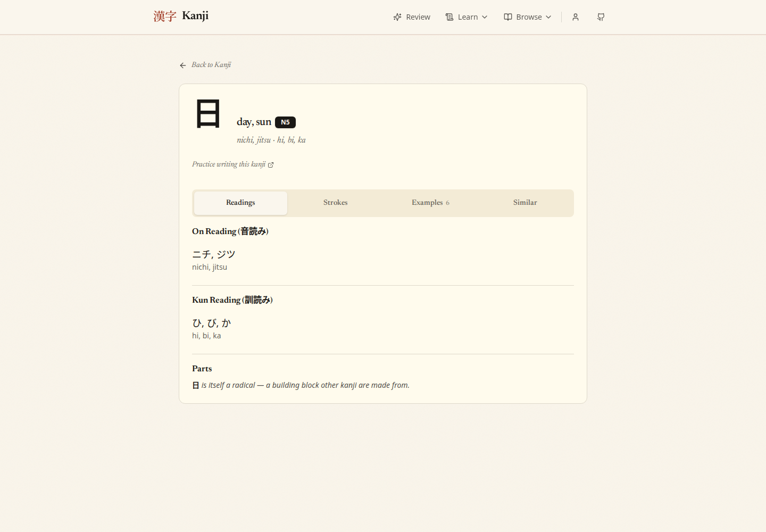The height and width of the screenshot is (532, 766).
Task: Click the romaji 'nichi, jitsu' under On Reading
Action: [210, 267]
